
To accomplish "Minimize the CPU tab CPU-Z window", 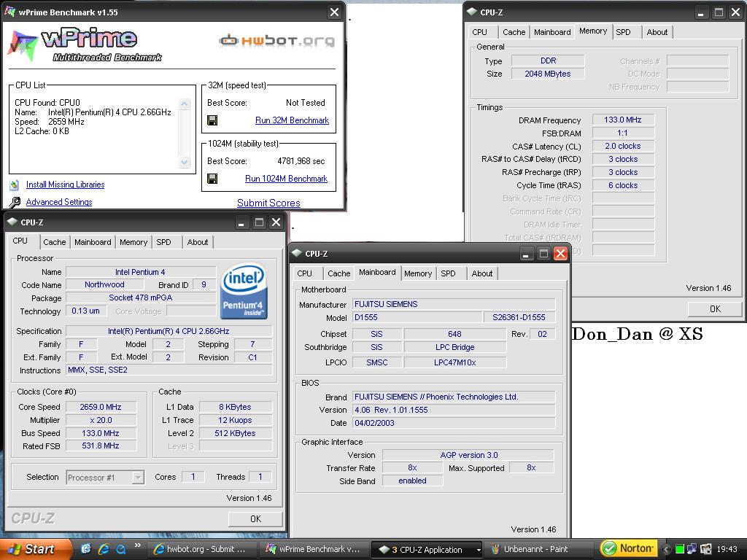I will 241,222.
